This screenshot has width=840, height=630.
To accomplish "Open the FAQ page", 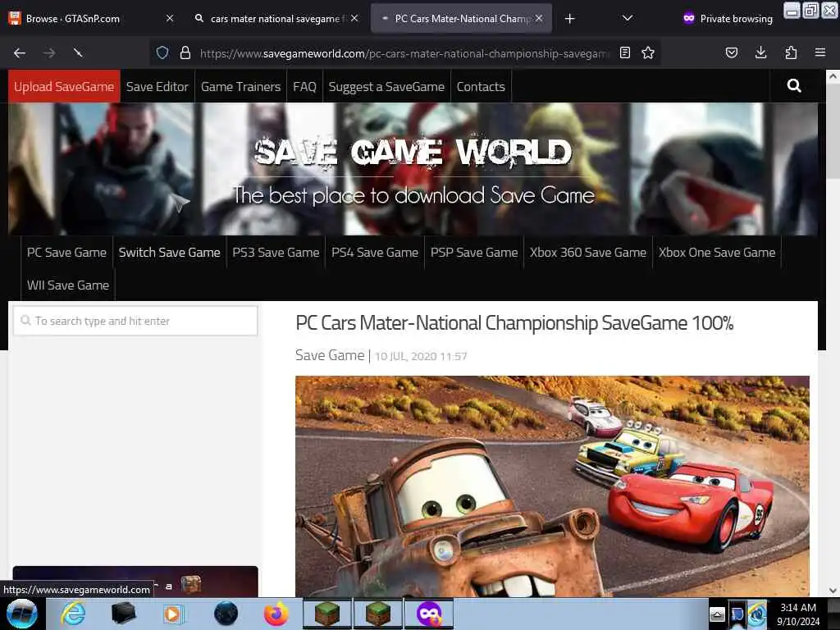I will click(x=305, y=86).
